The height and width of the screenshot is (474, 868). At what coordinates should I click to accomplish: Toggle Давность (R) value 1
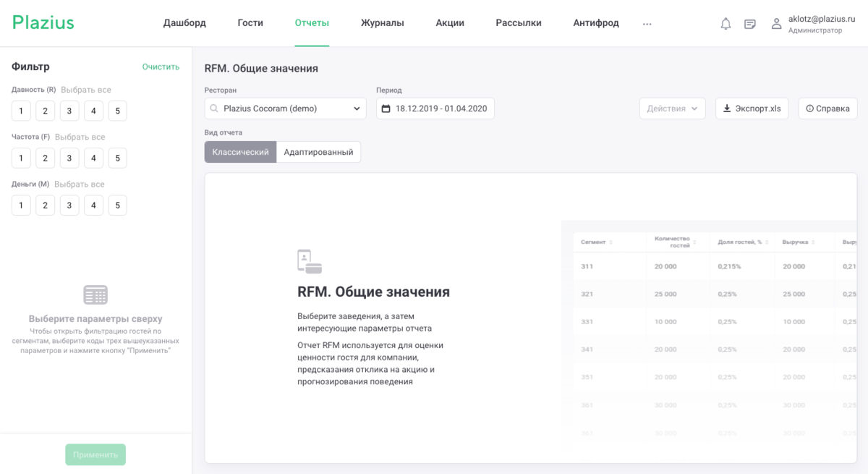[x=21, y=111]
